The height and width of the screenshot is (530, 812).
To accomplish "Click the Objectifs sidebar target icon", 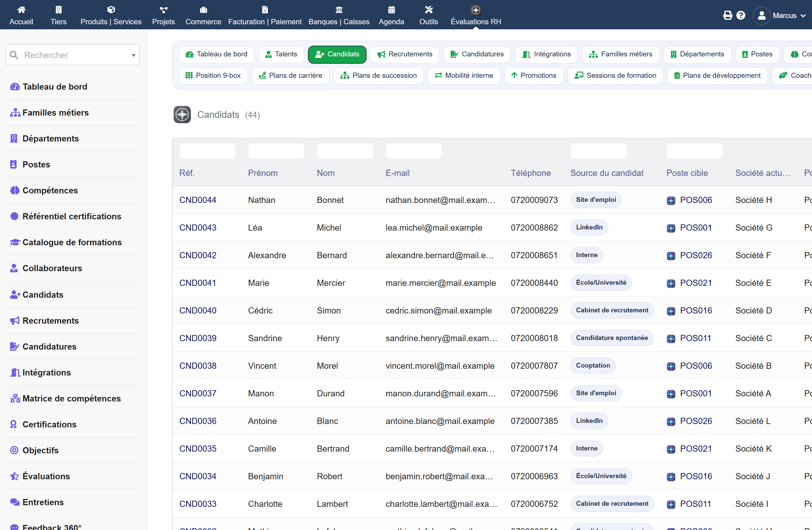I will tap(14, 450).
